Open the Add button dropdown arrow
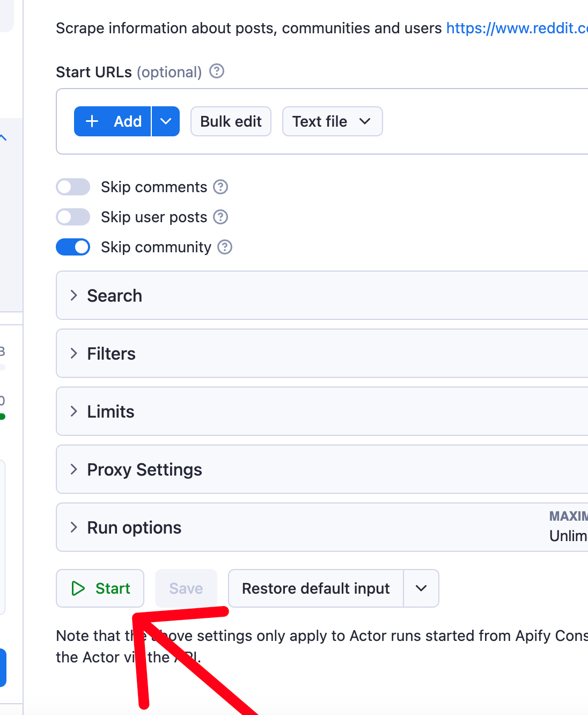588x715 pixels. pyautogui.click(x=166, y=121)
